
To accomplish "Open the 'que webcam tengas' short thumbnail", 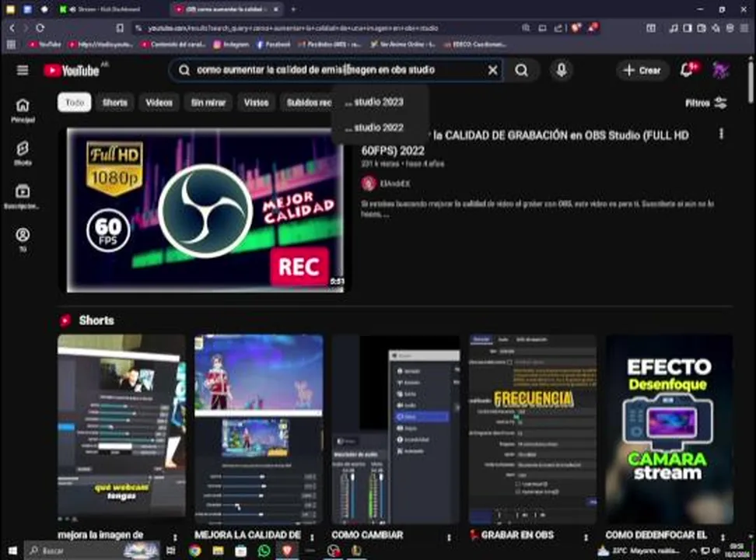I will pyautogui.click(x=121, y=429).
